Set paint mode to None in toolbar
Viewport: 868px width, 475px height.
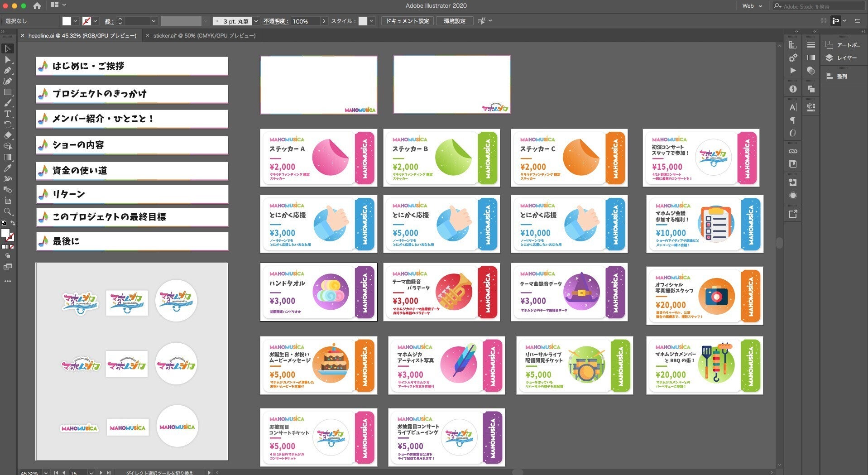[12, 247]
